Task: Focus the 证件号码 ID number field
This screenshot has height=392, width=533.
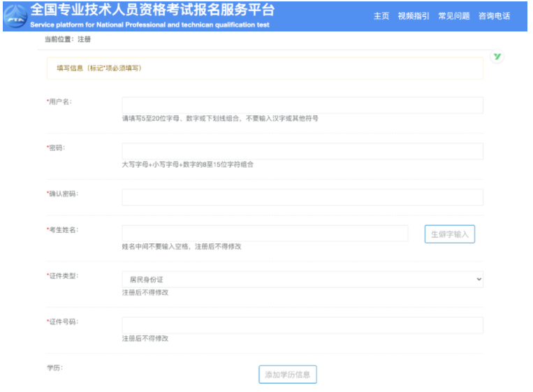Action: (302, 326)
